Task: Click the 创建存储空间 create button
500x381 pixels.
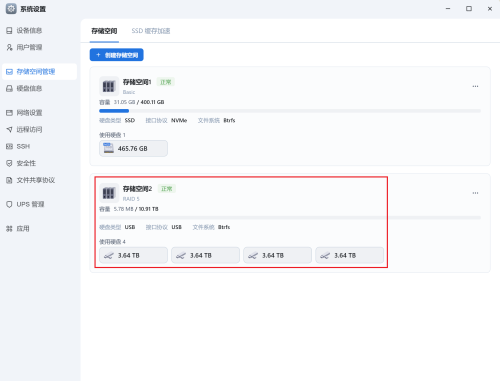Action: (x=117, y=55)
